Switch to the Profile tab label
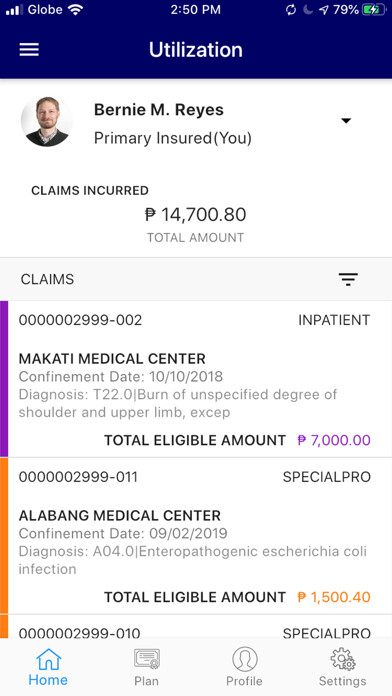Screen dimensions: 392x696 coord(244,681)
